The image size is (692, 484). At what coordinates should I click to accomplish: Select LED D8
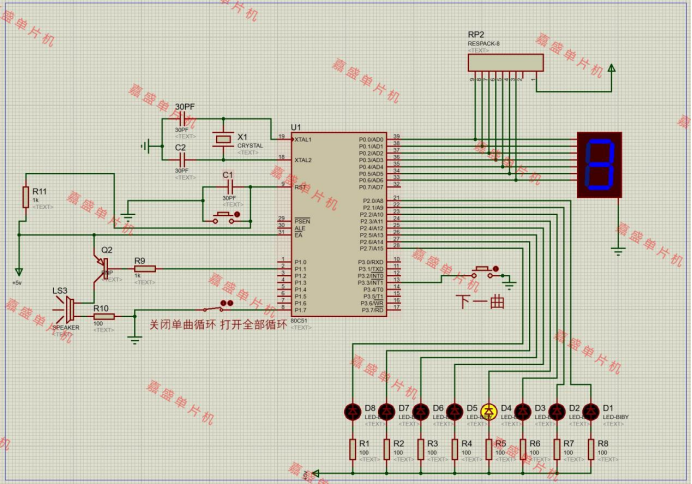pos(353,412)
